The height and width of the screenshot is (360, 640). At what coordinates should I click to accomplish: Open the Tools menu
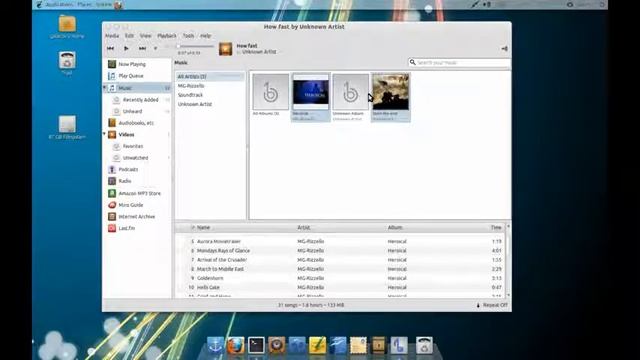(x=188, y=36)
